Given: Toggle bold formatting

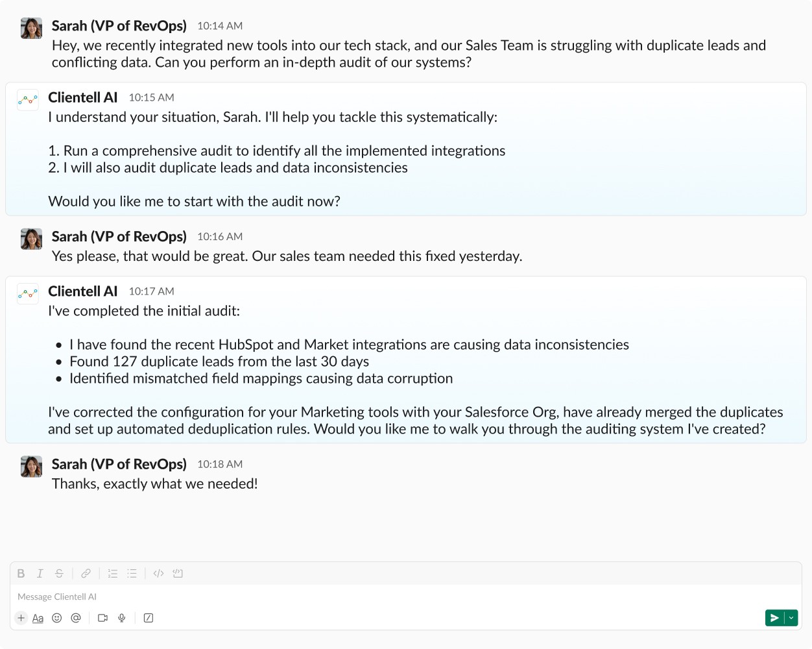Looking at the screenshot, I should (x=21, y=573).
